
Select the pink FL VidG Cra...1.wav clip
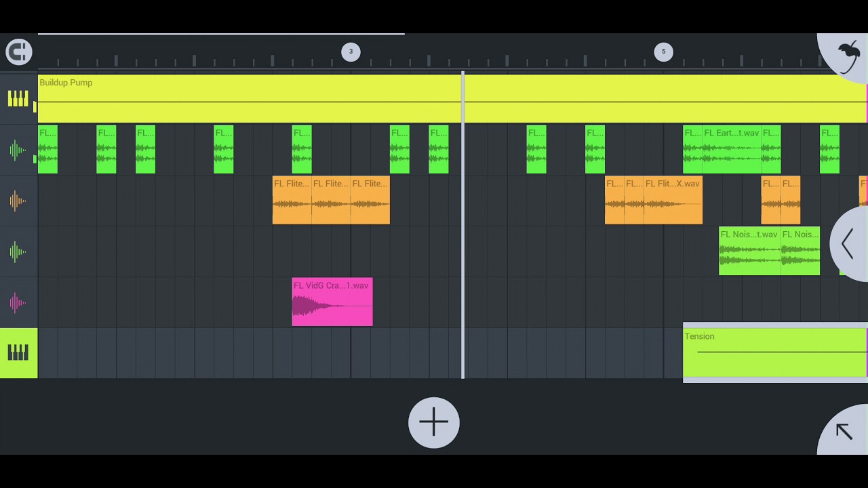pos(332,302)
